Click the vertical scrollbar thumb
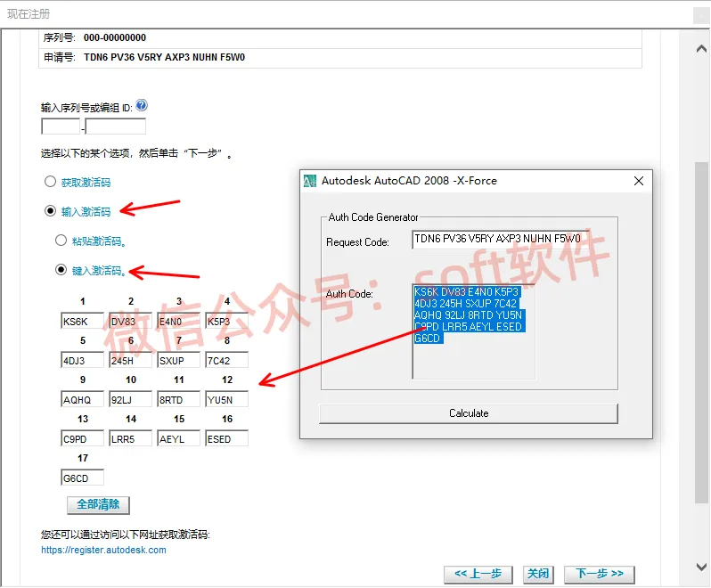Viewport: 711px width, 588px height. coord(701,332)
